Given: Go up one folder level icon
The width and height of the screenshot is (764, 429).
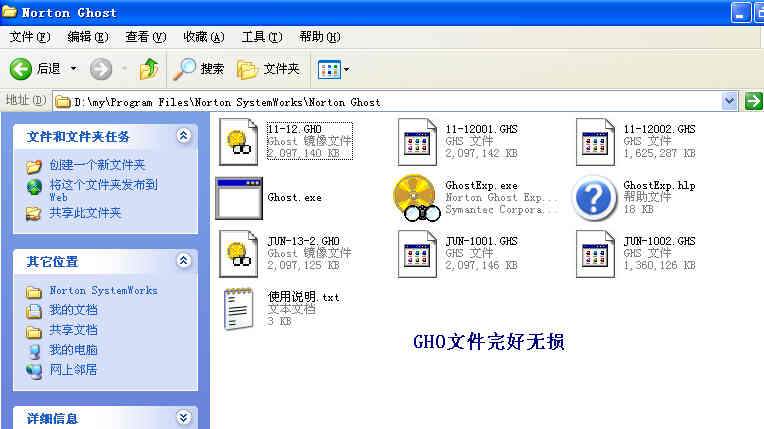Looking at the screenshot, I should (x=149, y=69).
